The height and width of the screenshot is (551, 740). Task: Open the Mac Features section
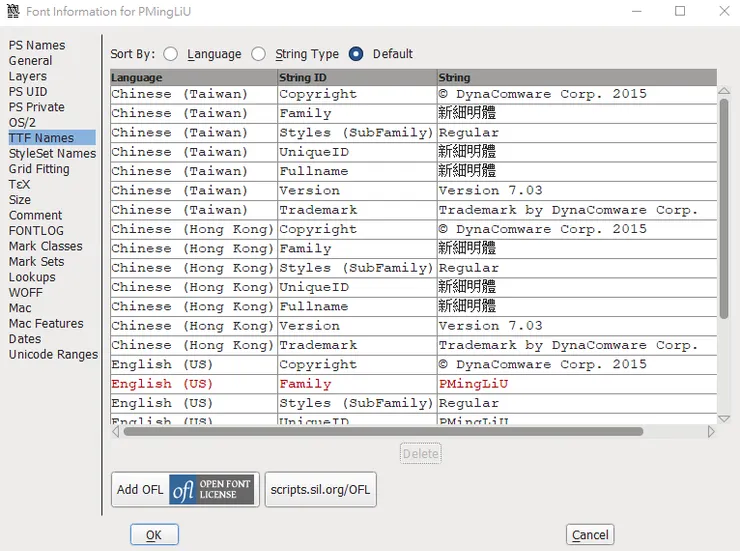46,324
